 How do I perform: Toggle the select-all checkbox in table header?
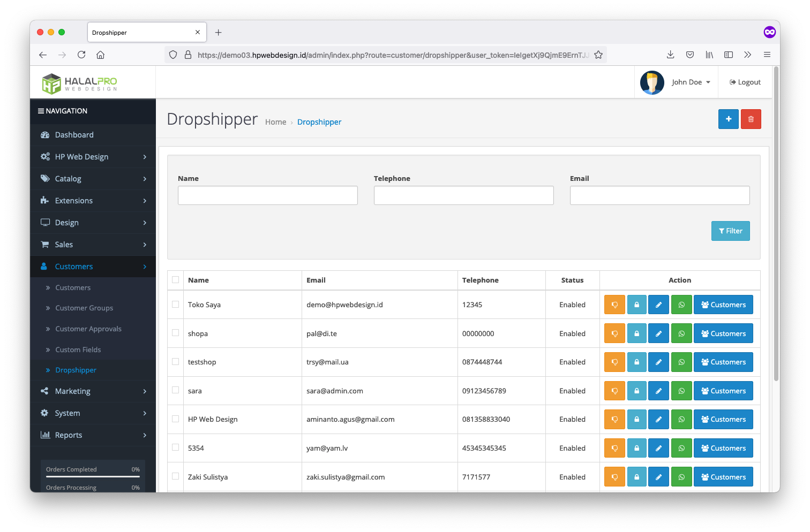(x=175, y=279)
